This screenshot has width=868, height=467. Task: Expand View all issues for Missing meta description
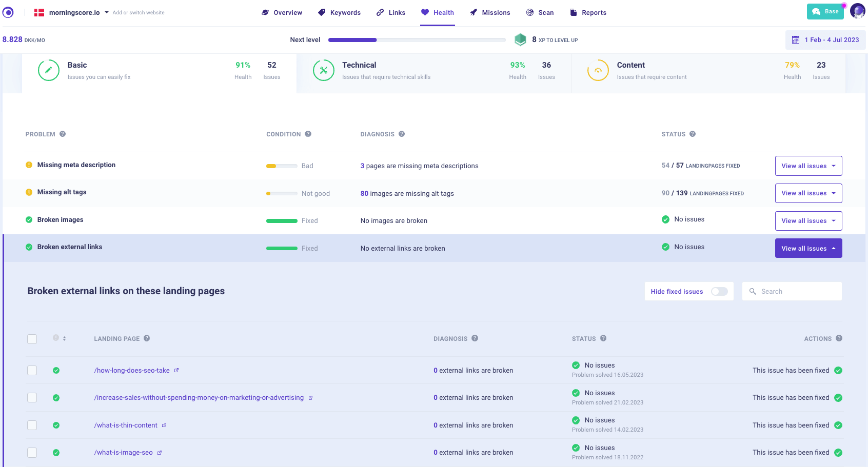(808, 166)
